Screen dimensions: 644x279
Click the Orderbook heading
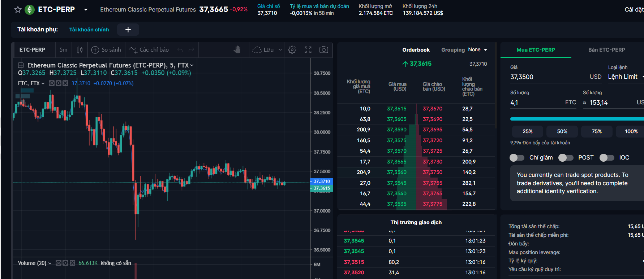[416, 50]
